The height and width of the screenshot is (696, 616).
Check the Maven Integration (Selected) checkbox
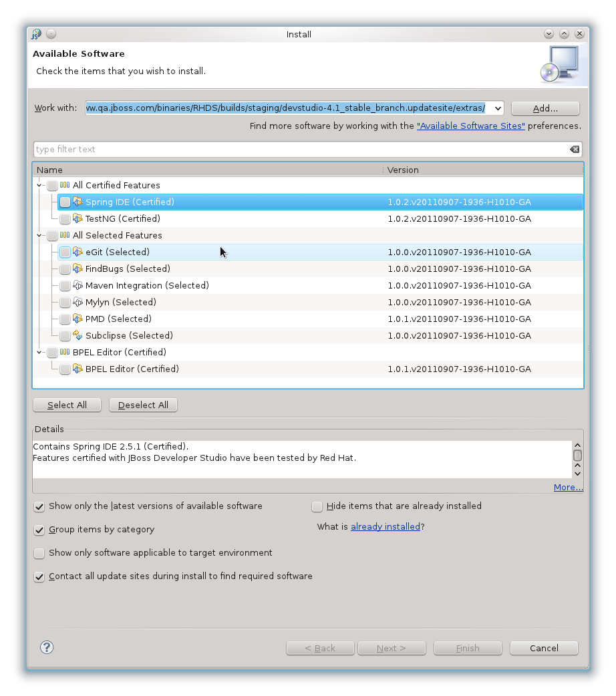pyautogui.click(x=65, y=286)
